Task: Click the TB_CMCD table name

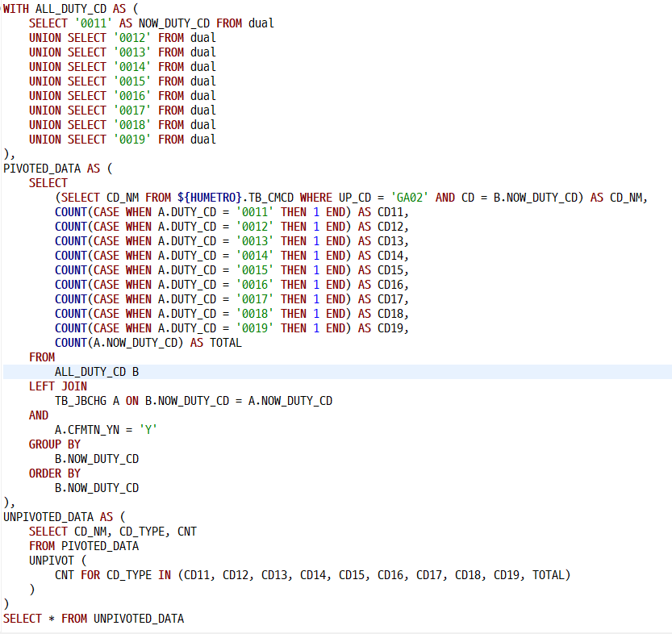Action: 271,198
